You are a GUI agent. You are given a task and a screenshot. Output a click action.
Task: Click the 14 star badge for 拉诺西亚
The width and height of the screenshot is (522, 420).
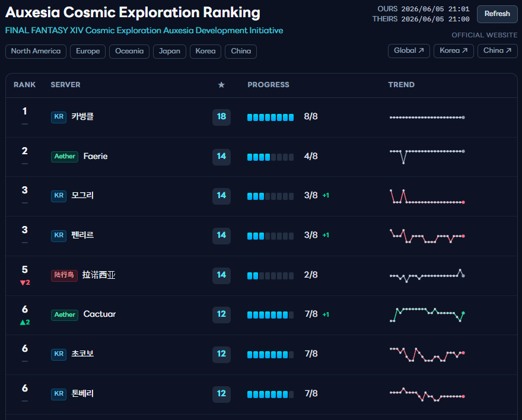click(221, 275)
